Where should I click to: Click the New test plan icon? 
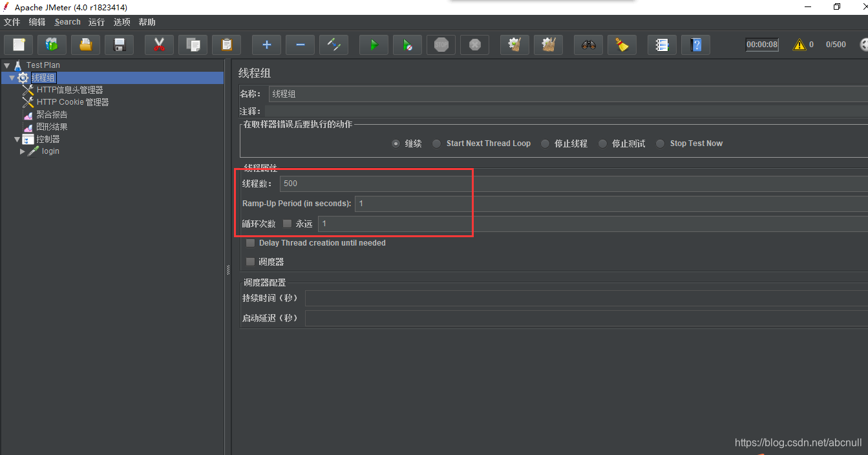click(x=19, y=45)
